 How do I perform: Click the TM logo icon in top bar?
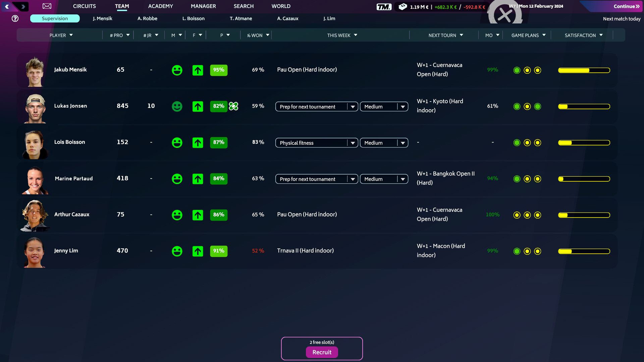pos(384,6)
